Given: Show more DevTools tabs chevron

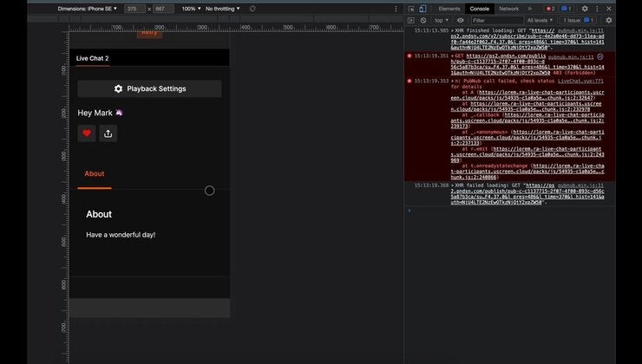Looking at the screenshot, I should [529, 9].
